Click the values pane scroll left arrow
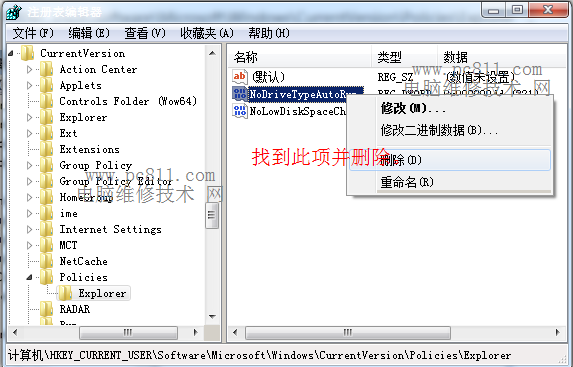Screen dimensions: 573x367 point(235,332)
